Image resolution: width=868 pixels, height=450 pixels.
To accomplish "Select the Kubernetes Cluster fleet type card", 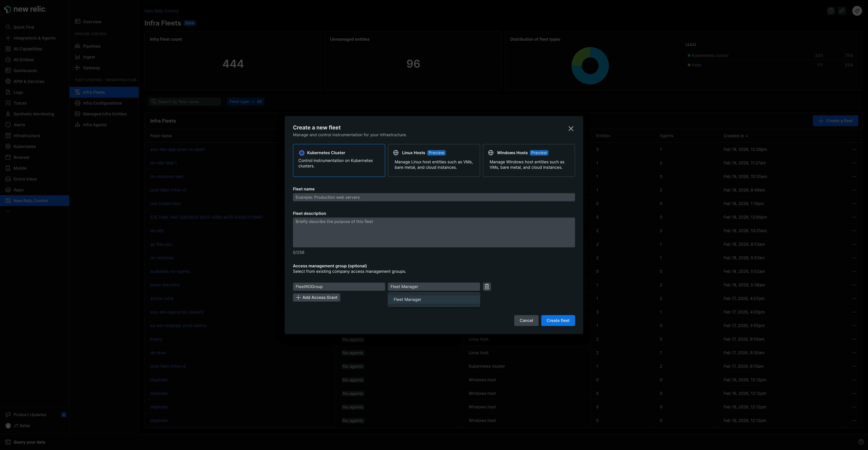I will pyautogui.click(x=339, y=160).
